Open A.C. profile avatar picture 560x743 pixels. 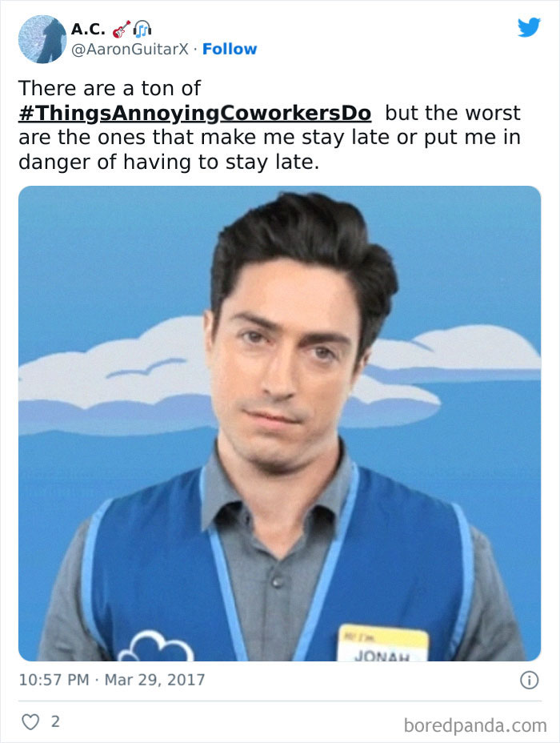pos(42,39)
